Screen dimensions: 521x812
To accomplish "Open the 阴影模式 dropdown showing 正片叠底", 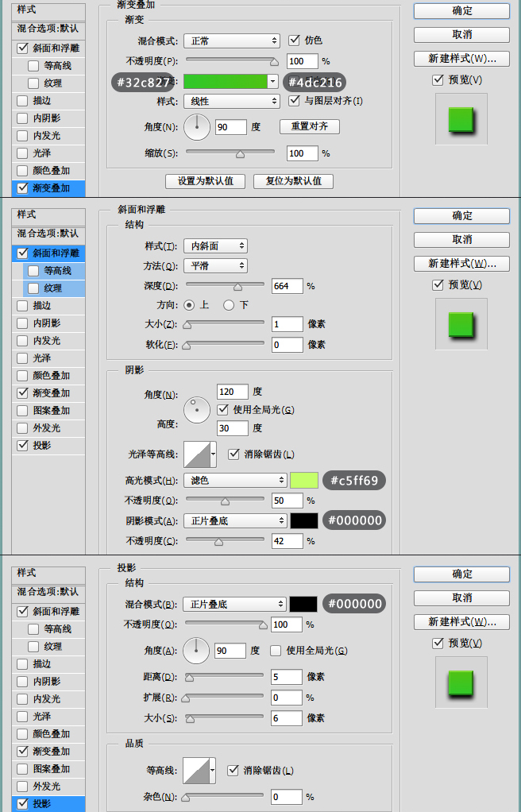I will tap(235, 521).
